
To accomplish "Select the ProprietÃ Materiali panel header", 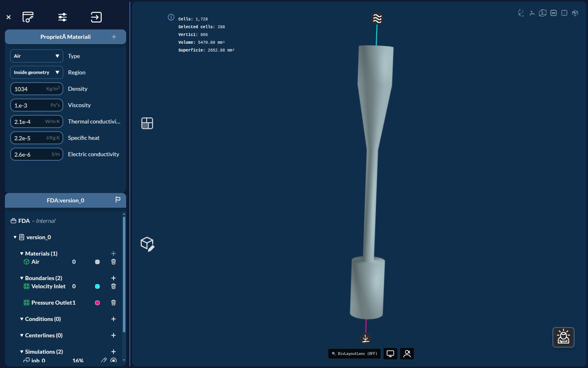I will point(65,37).
